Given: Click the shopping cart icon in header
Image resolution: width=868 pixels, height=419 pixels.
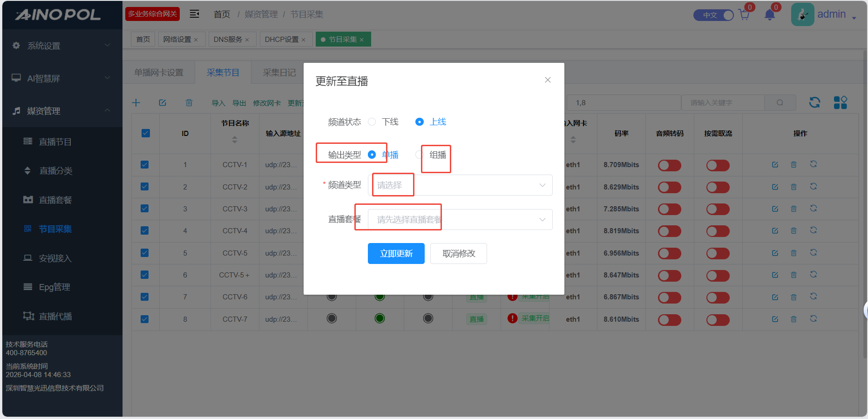Looking at the screenshot, I should [x=744, y=15].
